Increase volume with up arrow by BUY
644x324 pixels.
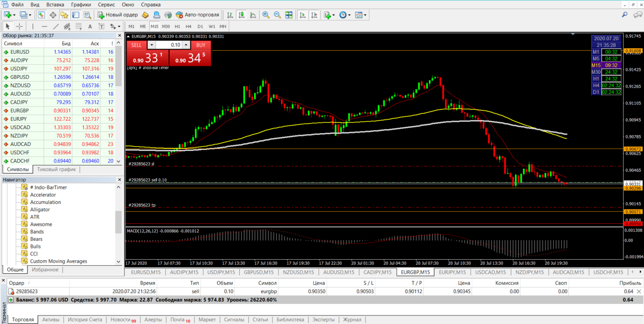(186, 45)
